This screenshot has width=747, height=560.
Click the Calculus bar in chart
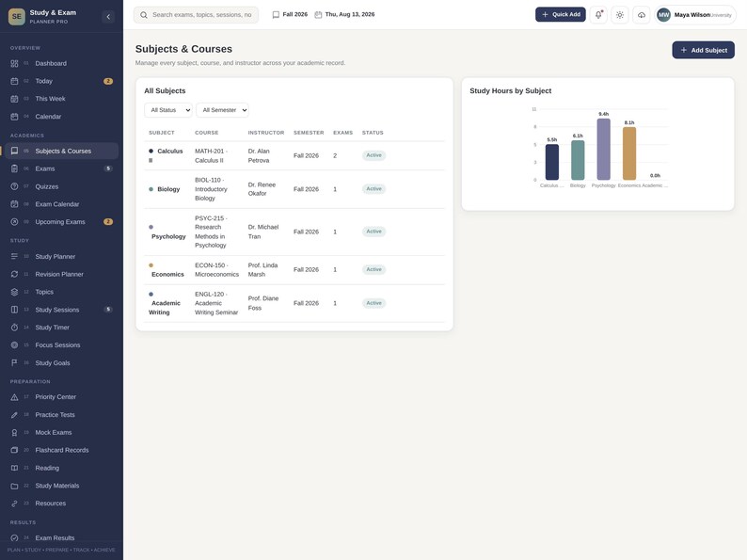[552, 162]
